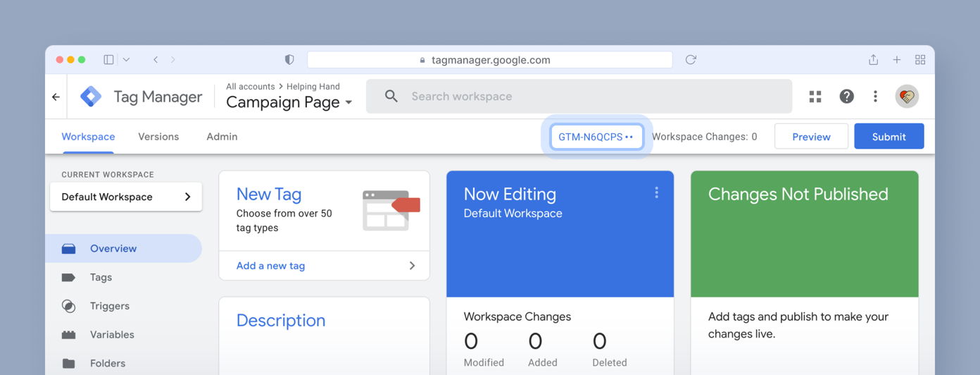The image size is (980, 375).
Task: Click the Add a new tag link
Action: click(x=270, y=266)
